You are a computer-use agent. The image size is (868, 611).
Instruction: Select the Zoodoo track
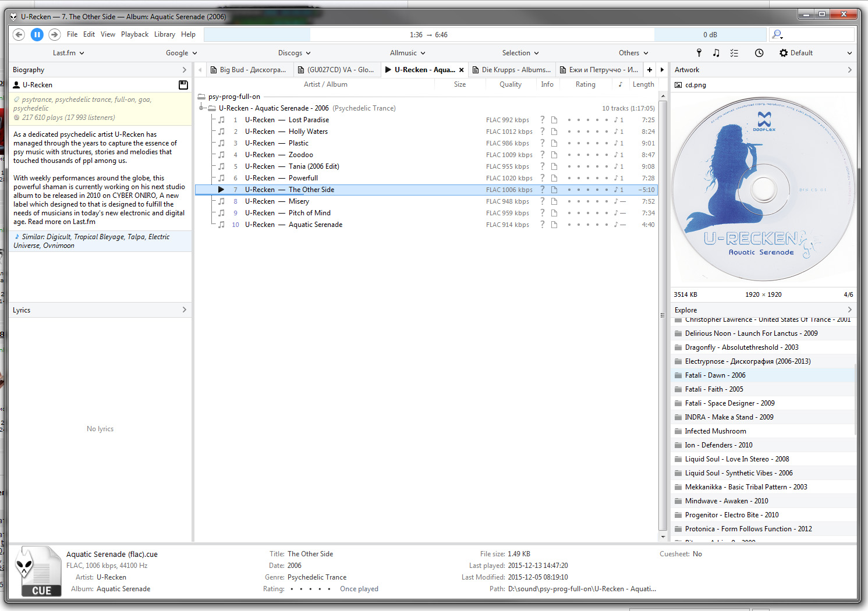[x=426, y=155]
